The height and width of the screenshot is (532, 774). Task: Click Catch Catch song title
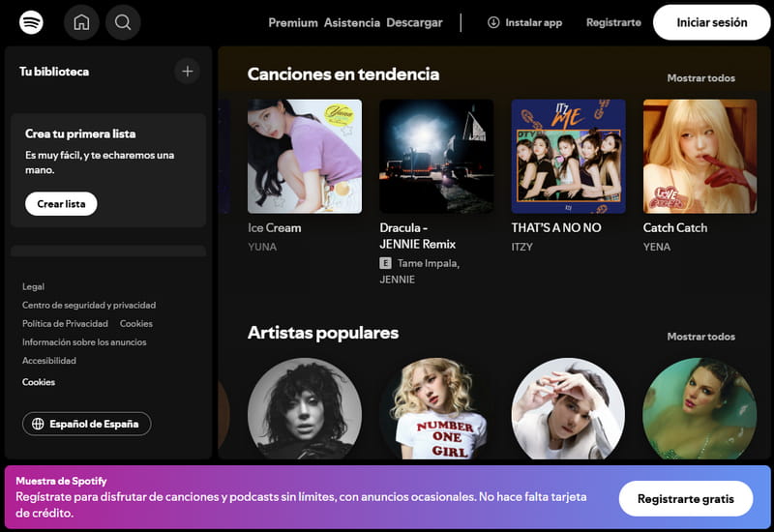coord(675,228)
